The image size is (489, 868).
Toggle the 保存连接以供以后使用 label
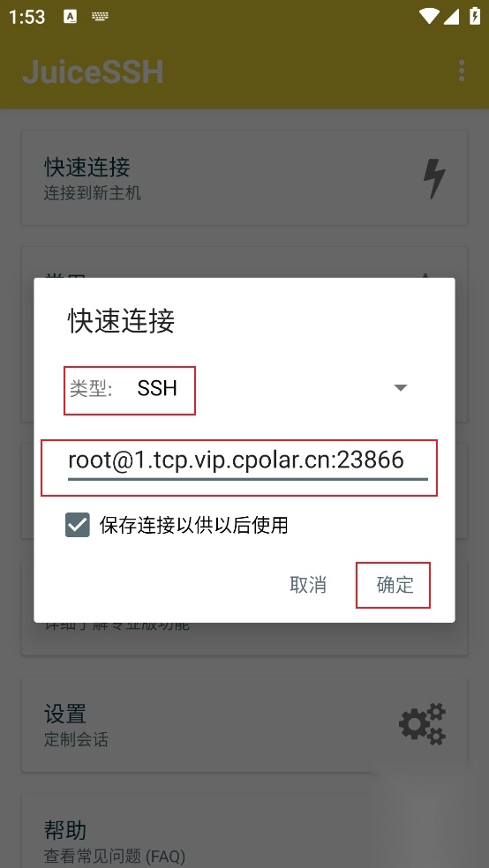[193, 525]
